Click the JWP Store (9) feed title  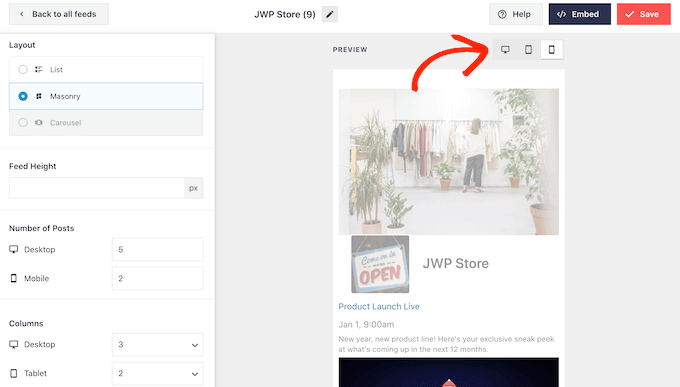pos(285,14)
